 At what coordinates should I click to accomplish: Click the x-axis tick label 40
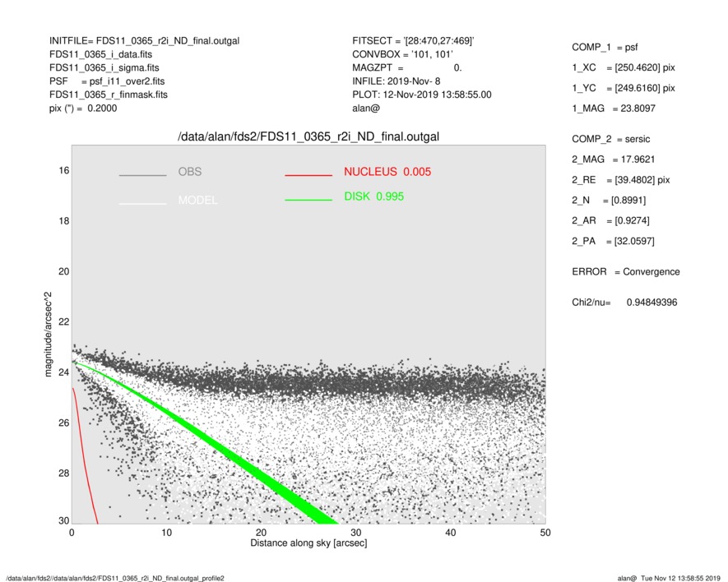(451, 533)
